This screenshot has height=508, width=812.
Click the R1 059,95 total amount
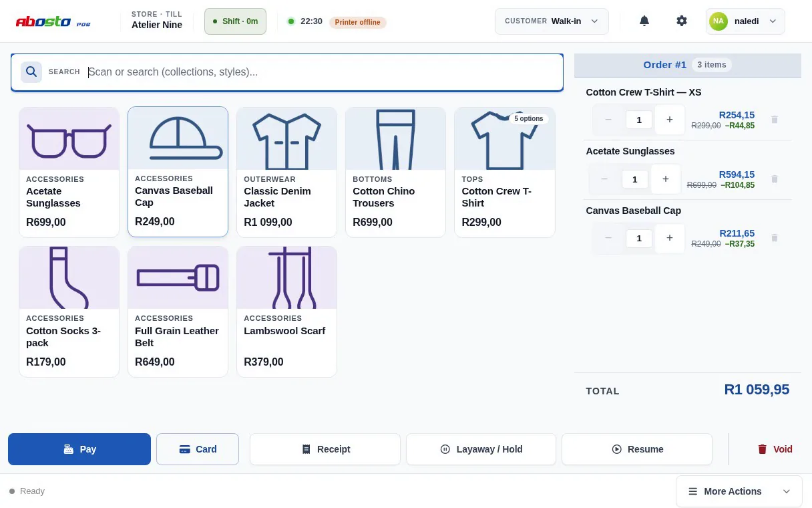pyautogui.click(x=757, y=390)
